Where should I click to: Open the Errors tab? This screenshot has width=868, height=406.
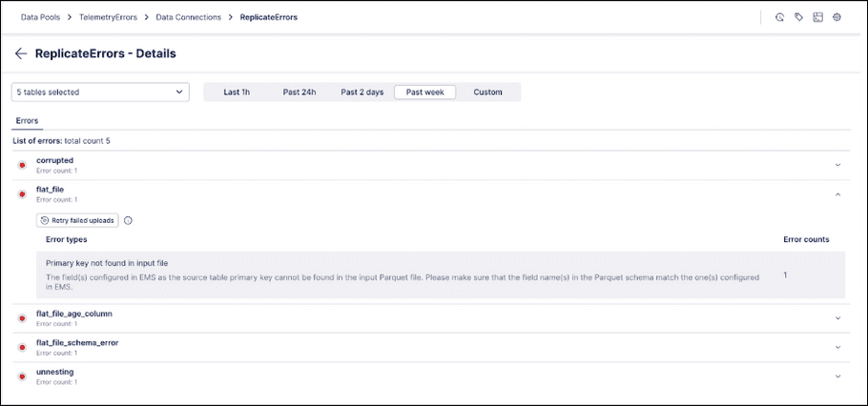point(27,121)
